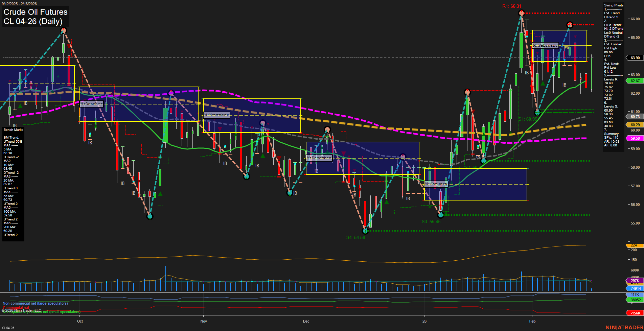This screenshot has height=331, width=644.
Task: Click the 2026 NinjaTrader LLC copyright text
Action: (21, 310)
